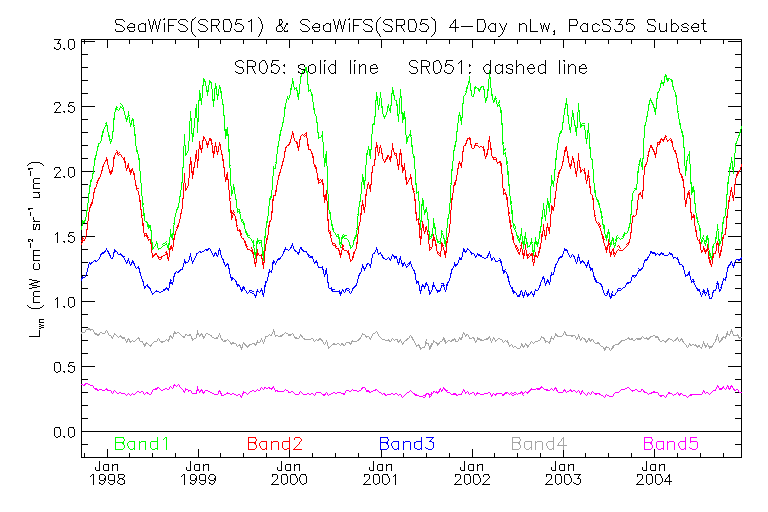Click the Jan 2004 x-axis label

(x=654, y=473)
